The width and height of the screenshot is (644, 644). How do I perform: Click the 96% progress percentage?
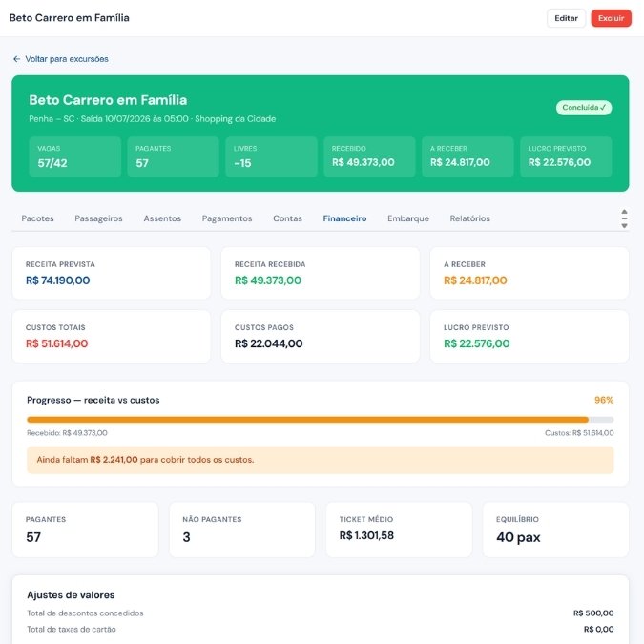(604, 400)
